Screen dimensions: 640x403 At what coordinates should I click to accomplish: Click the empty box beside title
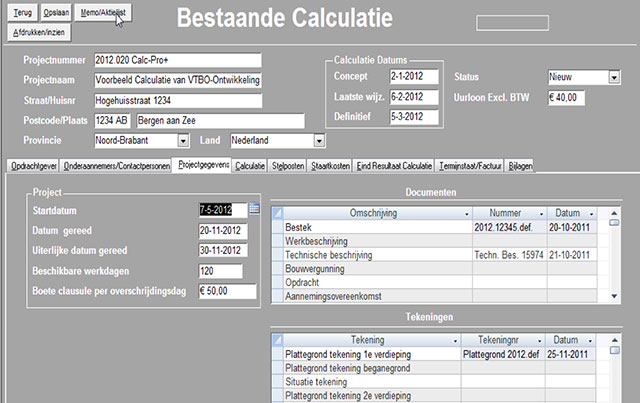pos(512,23)
